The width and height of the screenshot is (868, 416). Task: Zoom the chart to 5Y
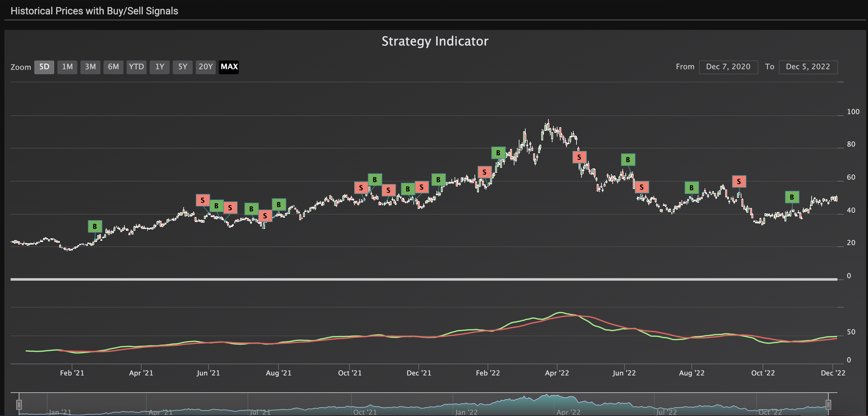[x=182, y=67]
